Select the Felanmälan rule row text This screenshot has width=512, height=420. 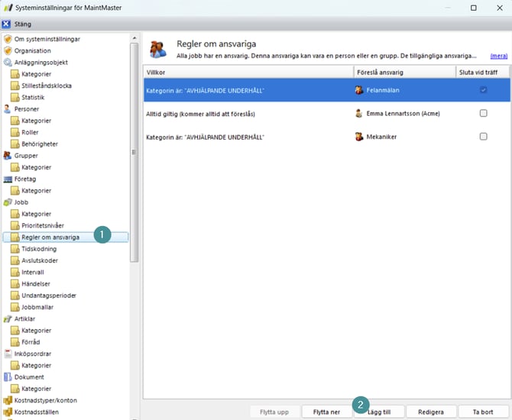[x=205, y=91]
